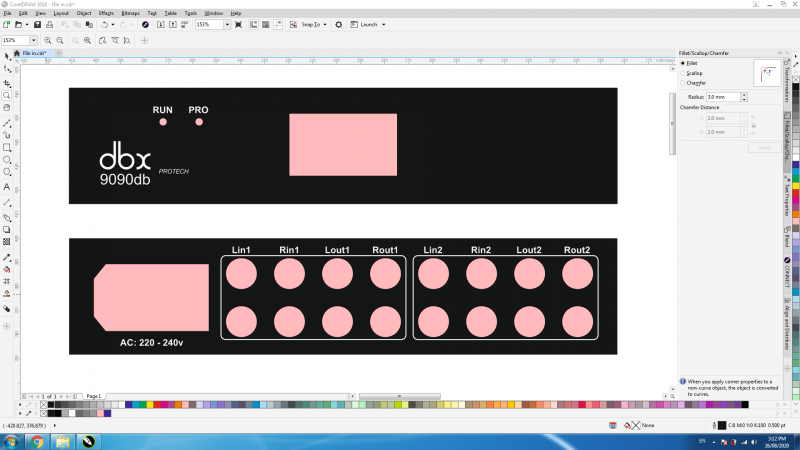This screenshot has width=800, height=450.
Task: Select the Polygon tool
Action: tap(7, 172)
